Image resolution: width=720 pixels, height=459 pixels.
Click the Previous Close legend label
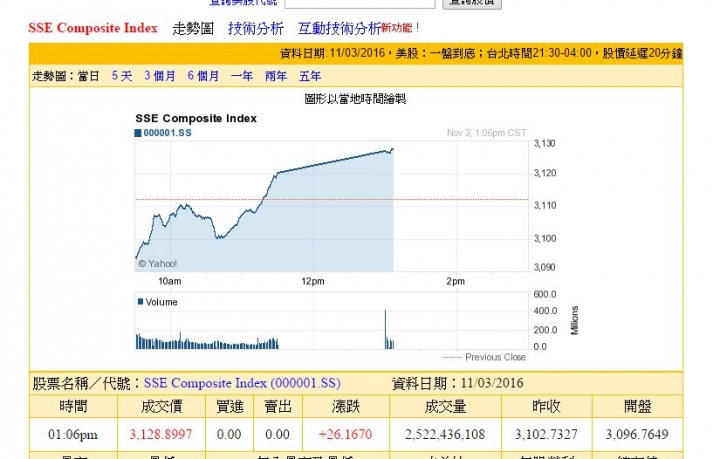pos(495,357)
